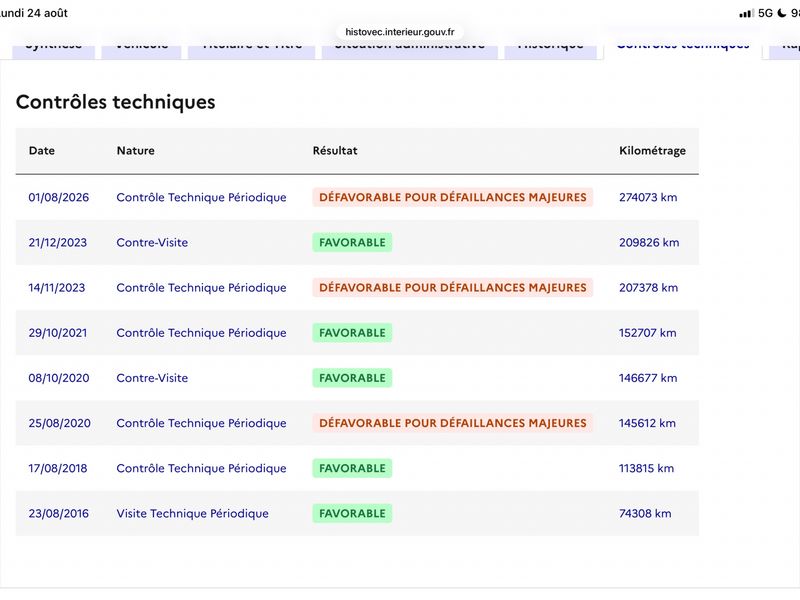Tap the histovec.interieur.gouv.fr address bar
The width and height of the screenshot is (800, 600).
[399, 32]
